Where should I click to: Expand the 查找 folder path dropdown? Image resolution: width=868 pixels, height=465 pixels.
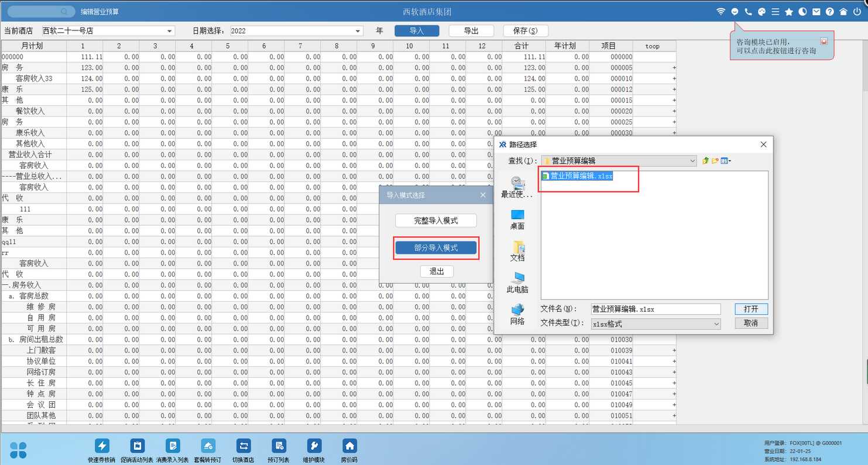[x=692, y=161]
